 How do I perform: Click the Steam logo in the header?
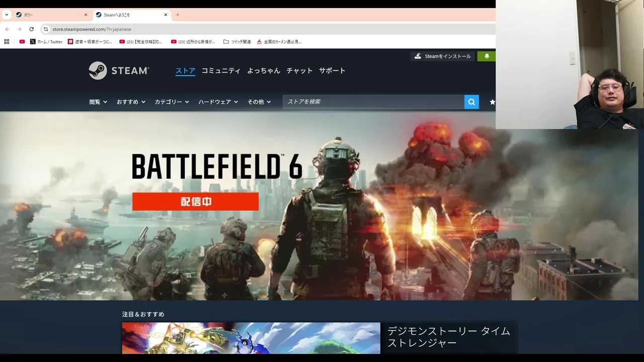119,70
